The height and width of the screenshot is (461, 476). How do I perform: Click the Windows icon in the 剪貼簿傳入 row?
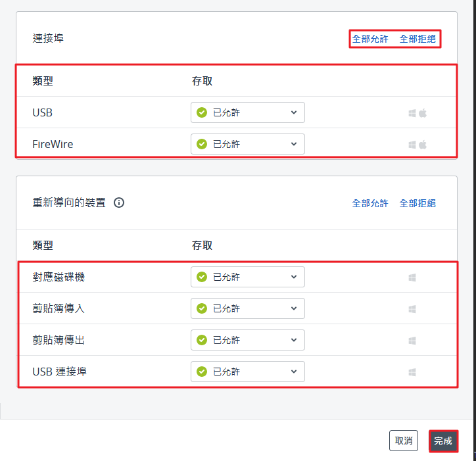(412, 308)
